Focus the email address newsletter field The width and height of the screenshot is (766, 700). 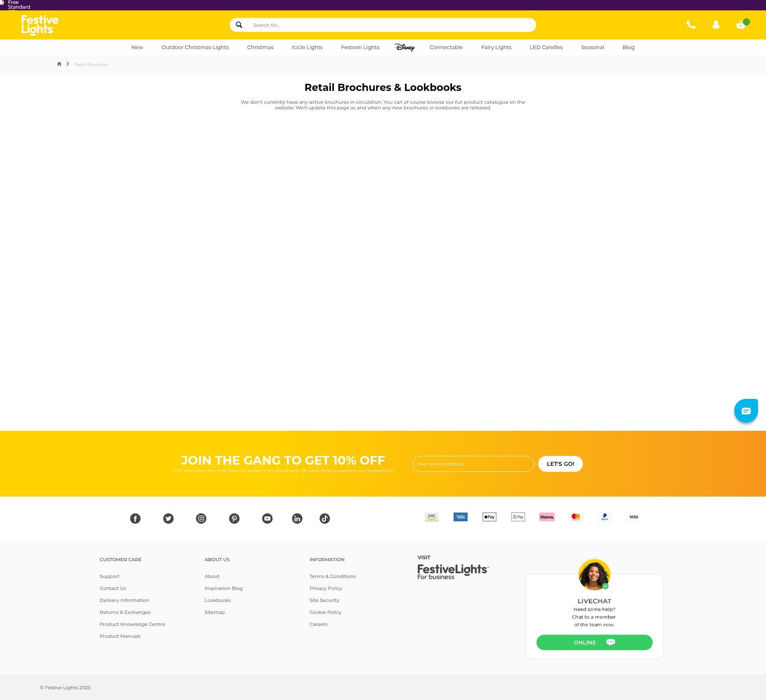(x=474, y=464)
